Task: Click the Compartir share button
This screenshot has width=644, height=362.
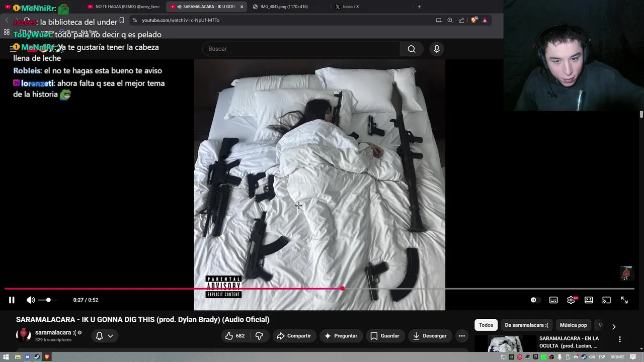Action: tap(294, 336)
